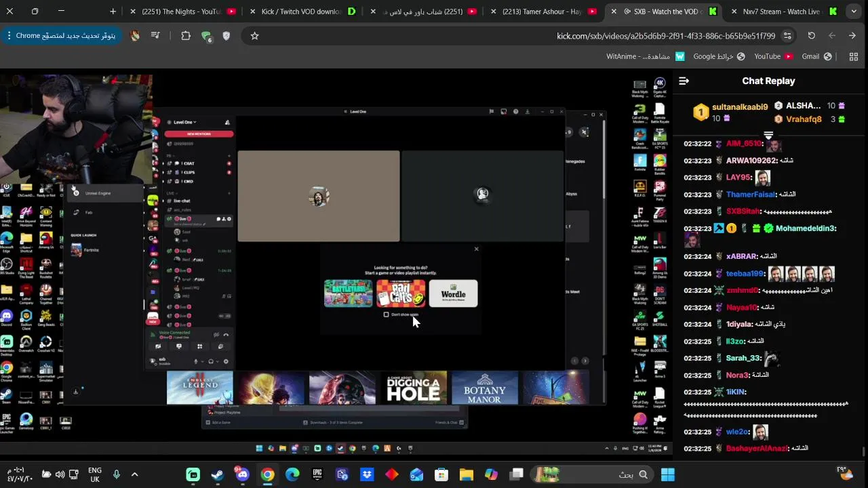868x488 pixels.
Task: Click username sultanalkaabi9 in leaderboard
Action: pyautogui.click(x=740, y=107)
